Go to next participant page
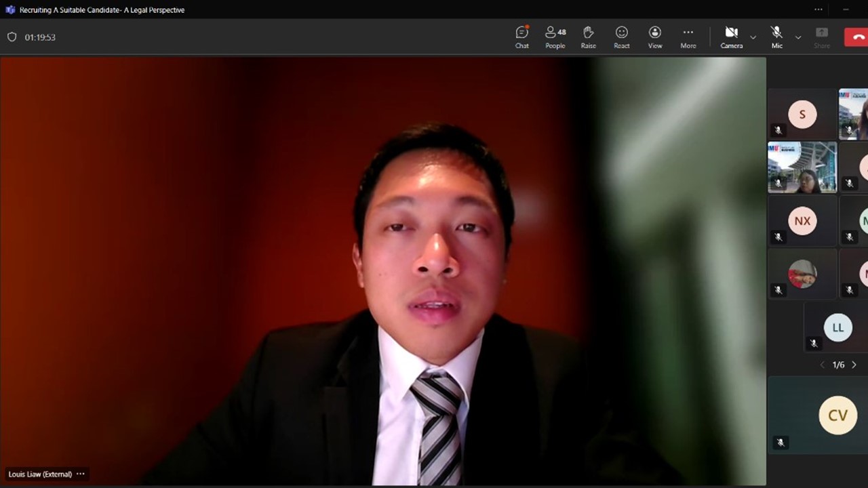Viewport: 868px width, 488px height. click(x=854, y=365)
